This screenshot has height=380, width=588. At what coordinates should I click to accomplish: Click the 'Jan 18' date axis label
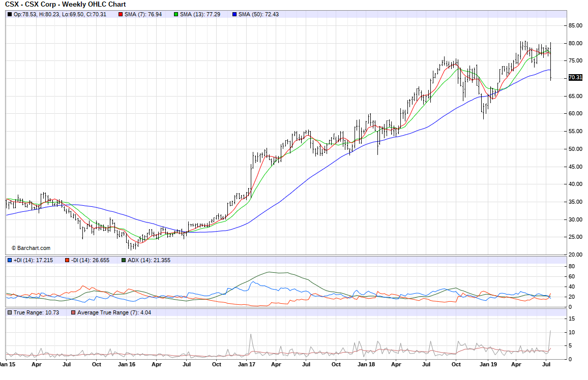point(366,364)
